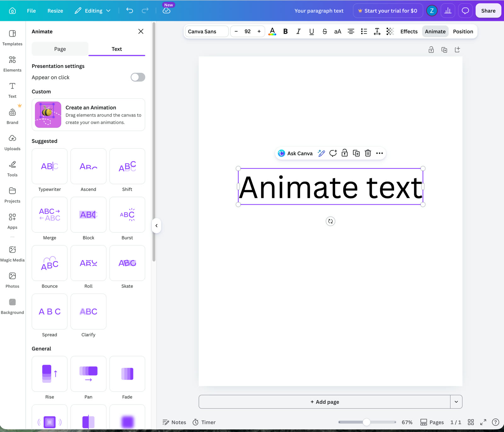The height and width of the screenshot is (432, 504).
Task: Open the Tools sidebar panel
Action: pyautogui.click(x=12, y=169)
